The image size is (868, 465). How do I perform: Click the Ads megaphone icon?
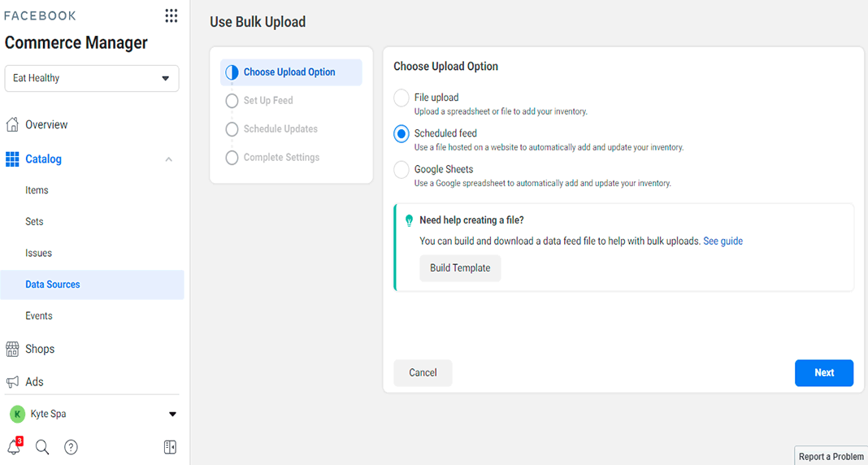[x=12, y=382]
